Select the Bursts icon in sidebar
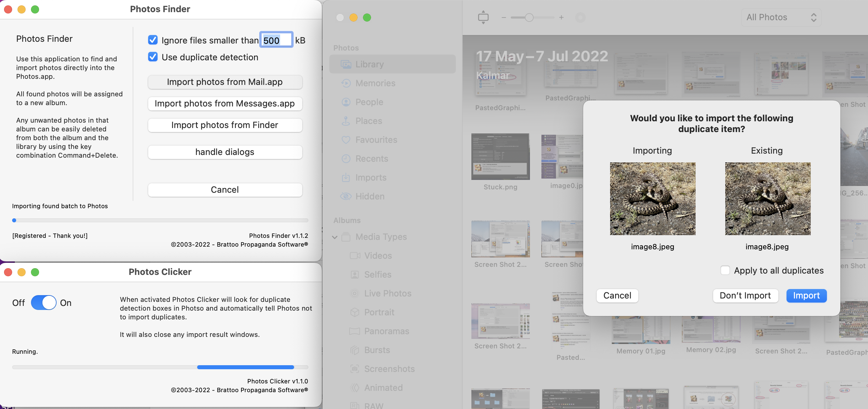 355,350
